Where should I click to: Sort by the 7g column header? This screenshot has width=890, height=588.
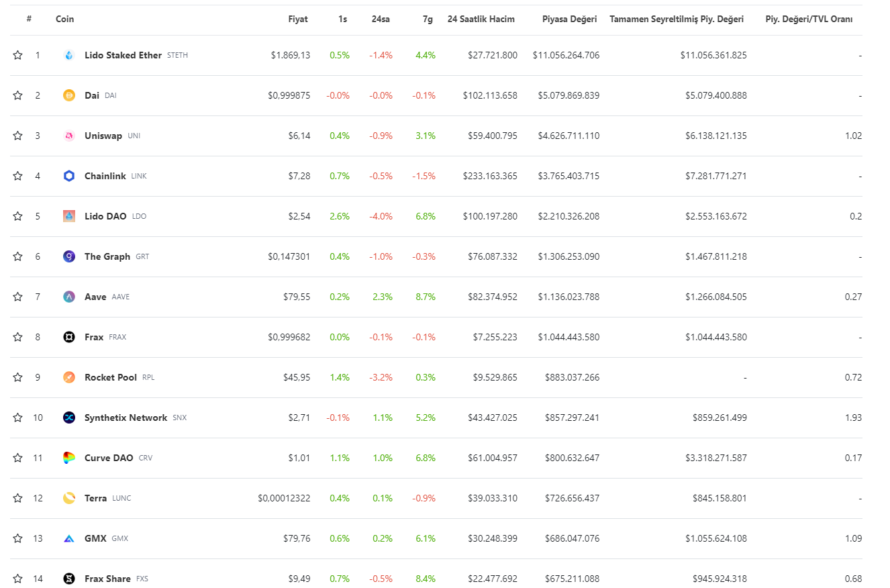coord(428,19)
